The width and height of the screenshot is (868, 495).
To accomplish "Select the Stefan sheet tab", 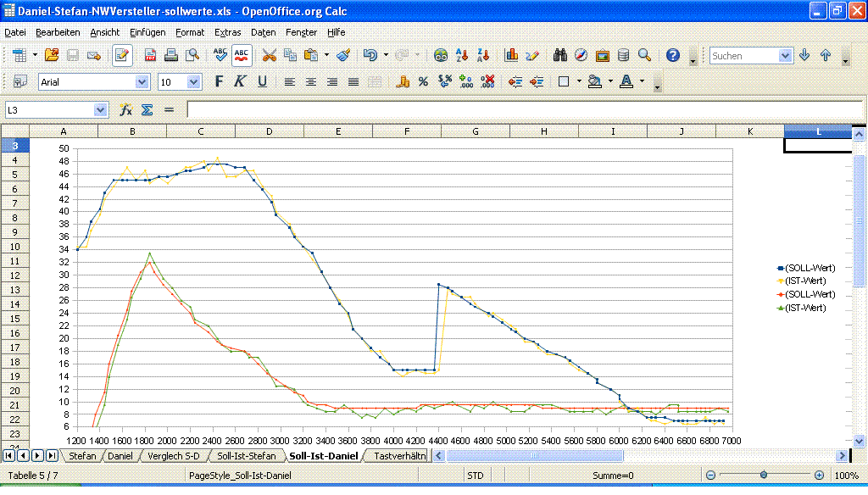I will 82,456.
